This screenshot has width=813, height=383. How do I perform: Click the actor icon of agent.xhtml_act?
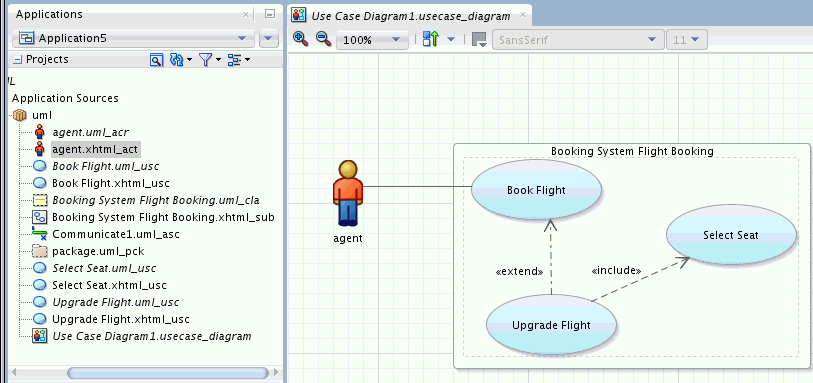pyautogui.click(x=39, y=149)
